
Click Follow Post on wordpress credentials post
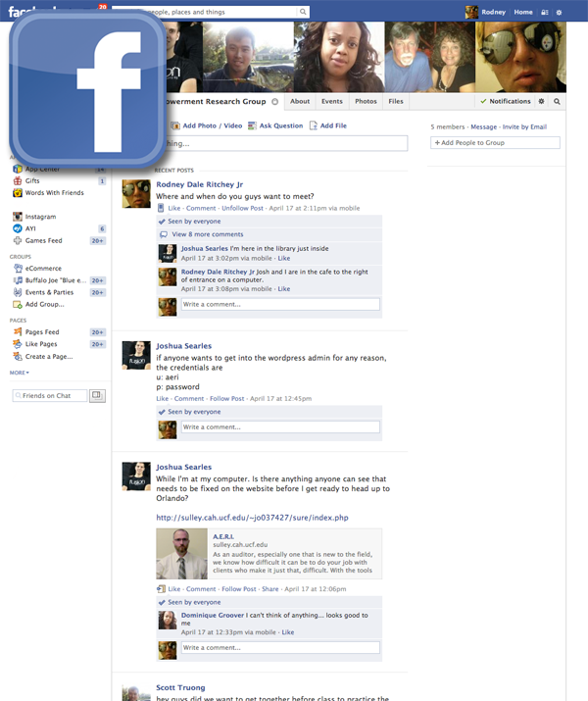click(x=227, y=399)
